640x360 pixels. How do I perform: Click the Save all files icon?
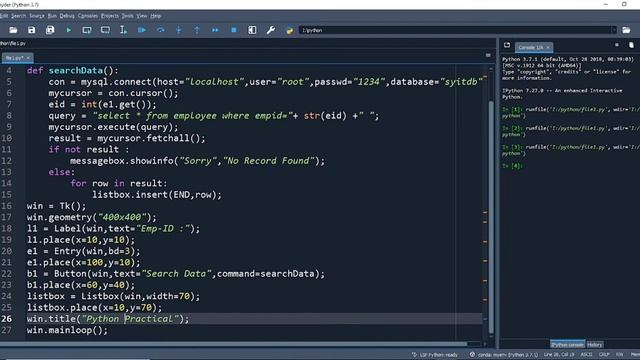click(x=50, y=30)
